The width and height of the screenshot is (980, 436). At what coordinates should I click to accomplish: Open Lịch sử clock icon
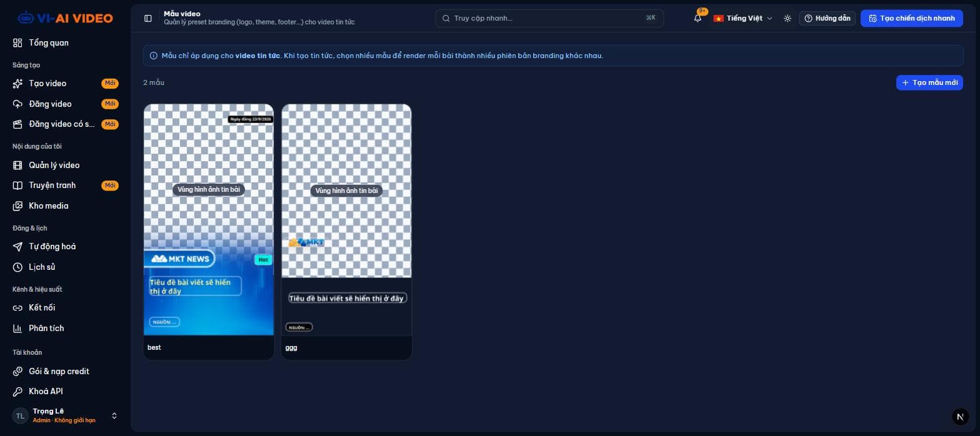[x=17, y=267]
